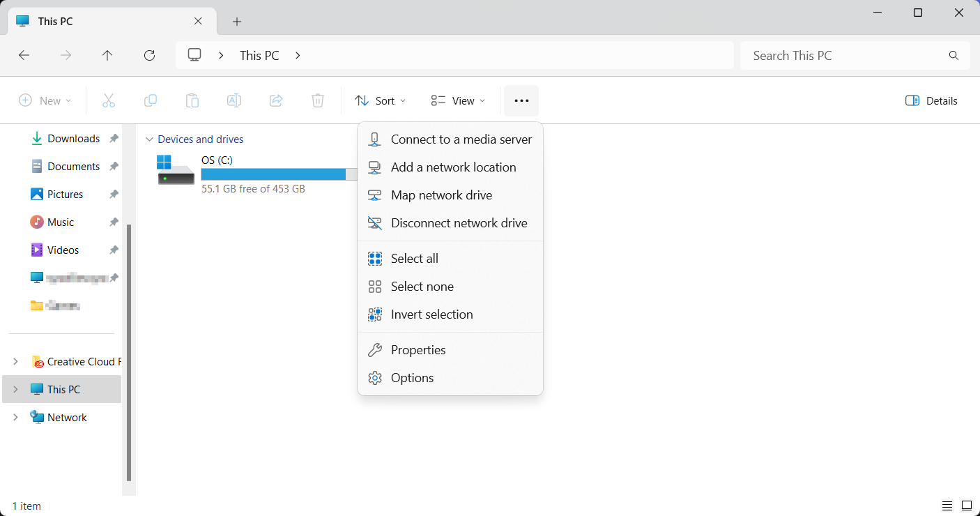Toggle the Details pane
Viewport: 980px width, 516px height.
tap(931, 101)
